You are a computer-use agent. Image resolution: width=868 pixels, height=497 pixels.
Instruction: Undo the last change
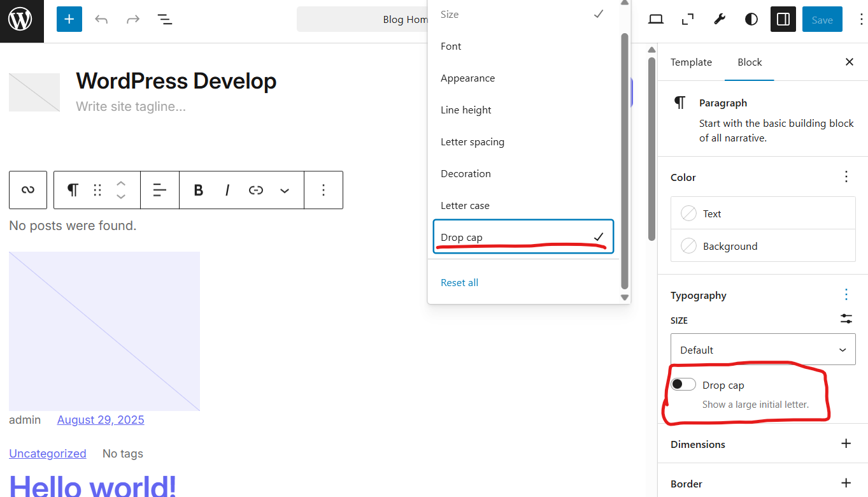[101, 19]
